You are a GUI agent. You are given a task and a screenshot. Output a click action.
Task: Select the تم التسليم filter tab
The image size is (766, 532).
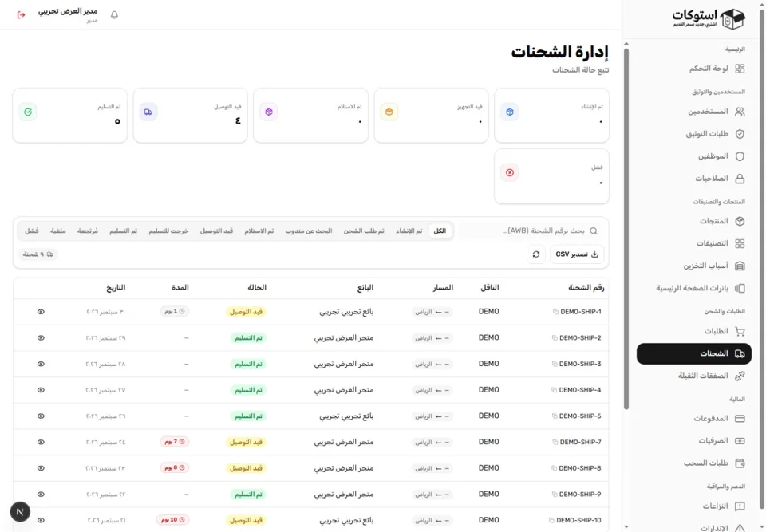click(123, 231)
